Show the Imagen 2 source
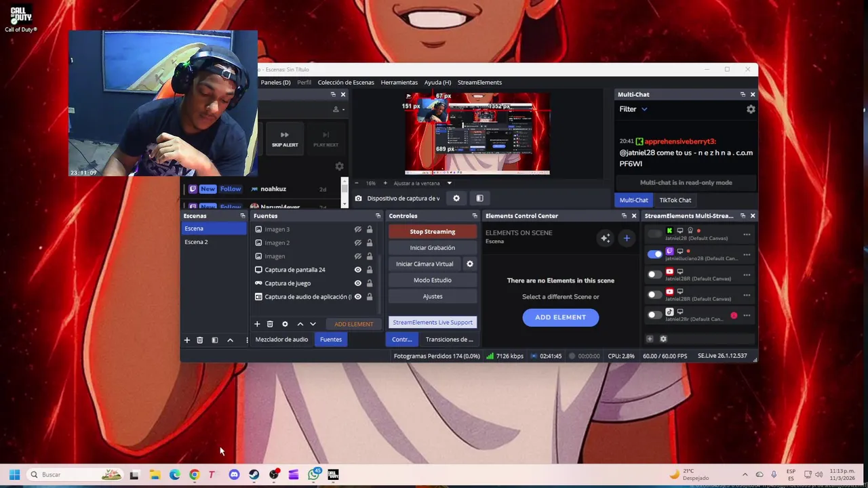 coord(357,243)
